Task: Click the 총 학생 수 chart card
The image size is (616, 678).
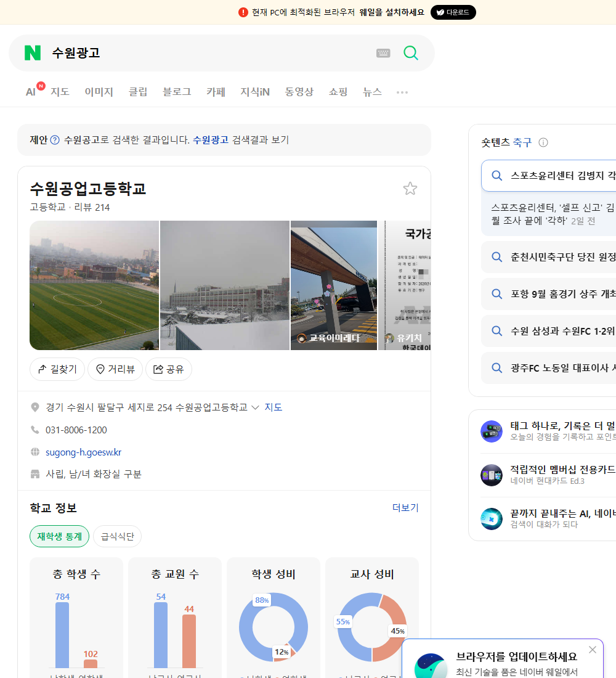Action: (x=76, y=618)
